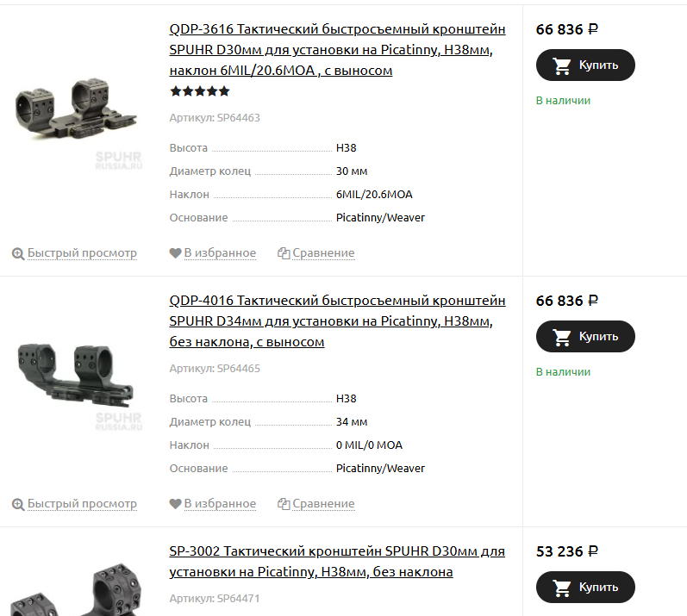Screen dimensions: 687x616
Task: Add QDP-3616 to favorites
Action: (x=220, y=253)
